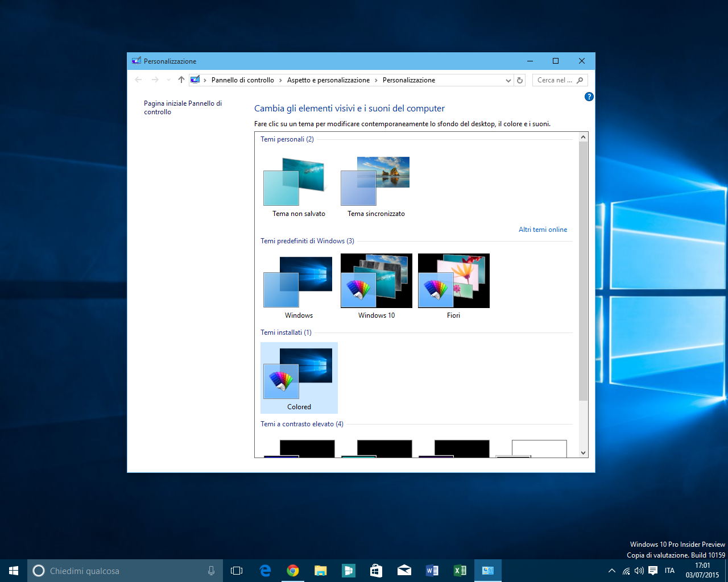
Task: Select the Fiori theme
Action: (x=453, y=287)
